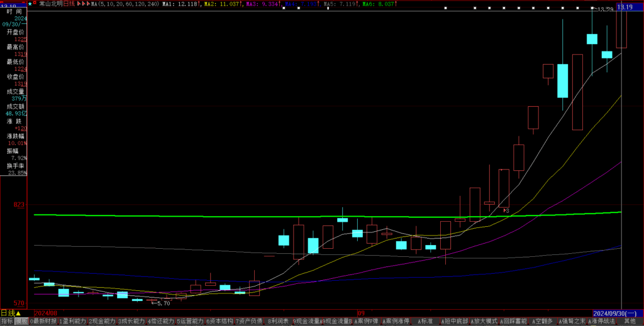Viewport: 644px width, 326px height.
Task: Switch to the 模板 tab
Action: click(x=21, y=321)
